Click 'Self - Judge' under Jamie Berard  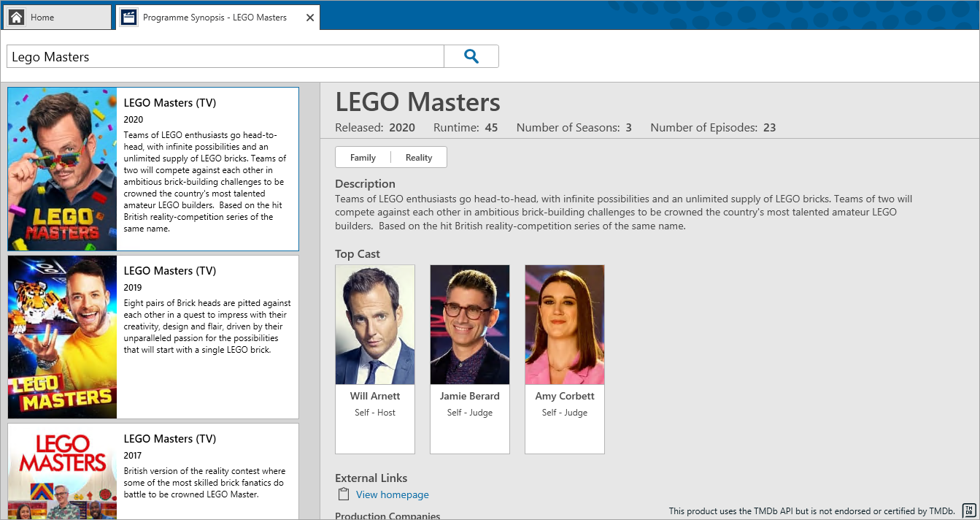pyautogui.click(x=470, y=413)
